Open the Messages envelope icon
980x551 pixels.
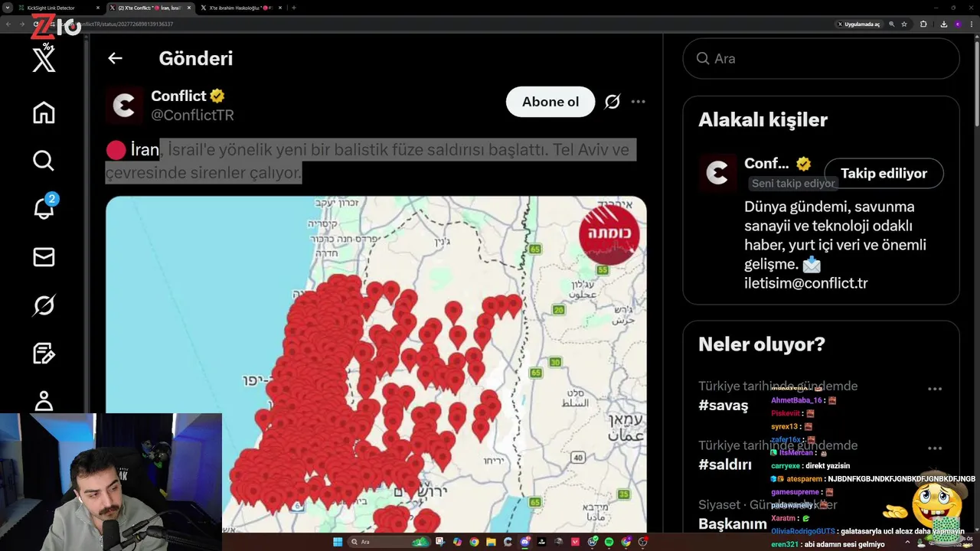click(x=44, y=257)
